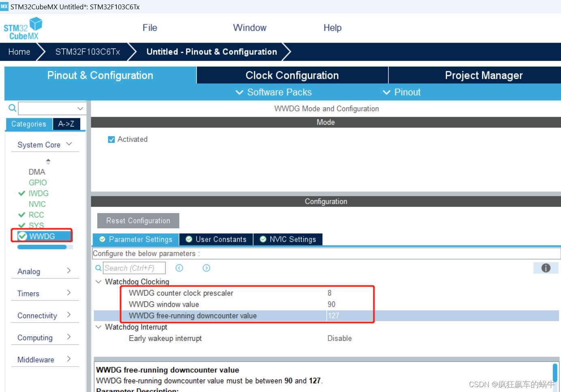
Task: Select NVIC in System Core list
Action: tap(37, 204)
